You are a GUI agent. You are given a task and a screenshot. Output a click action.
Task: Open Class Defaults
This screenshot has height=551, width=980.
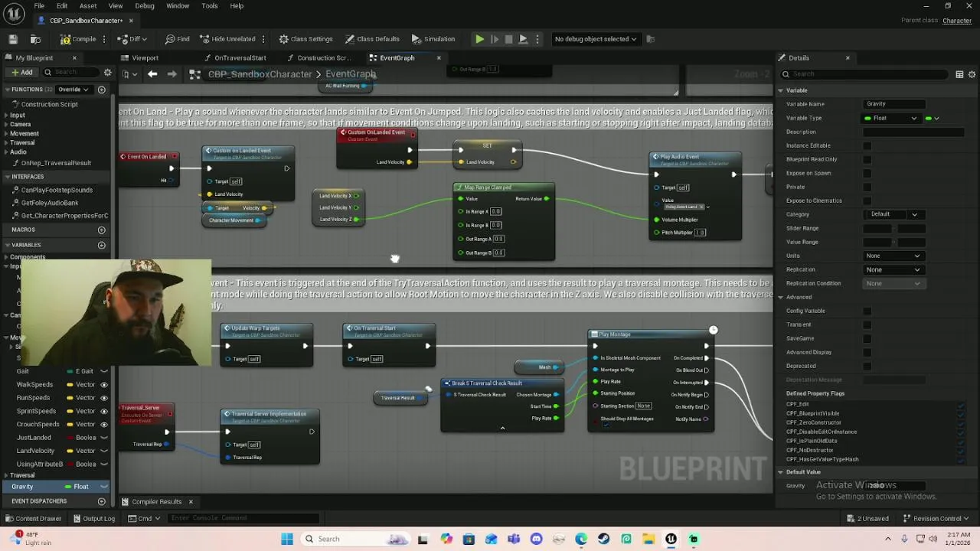[x=372, y=39]
